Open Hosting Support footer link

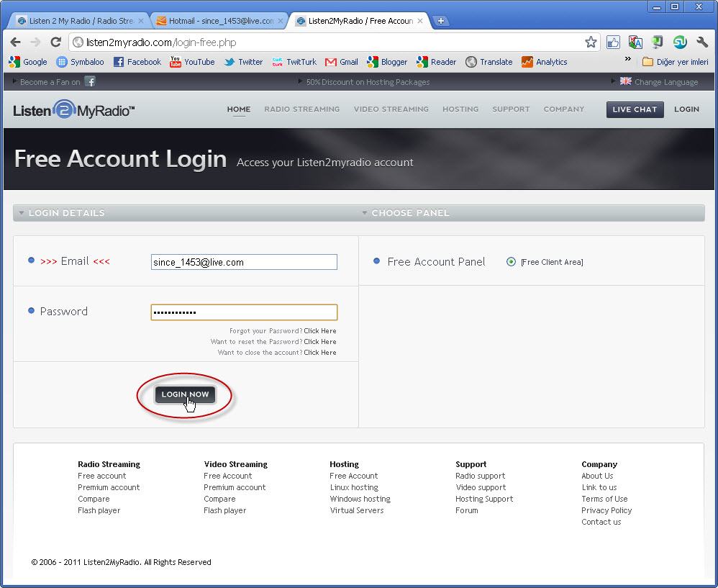point(484,499)
